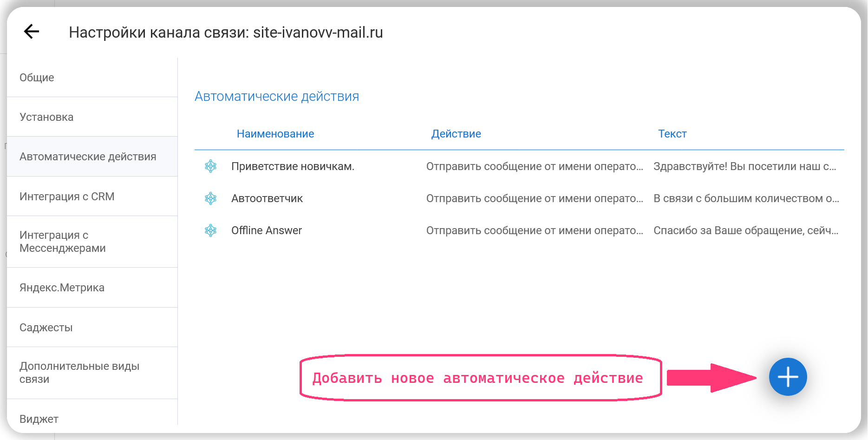Click the Текст column header
Viewport: 868px width, 440px height.
point(672,134)
